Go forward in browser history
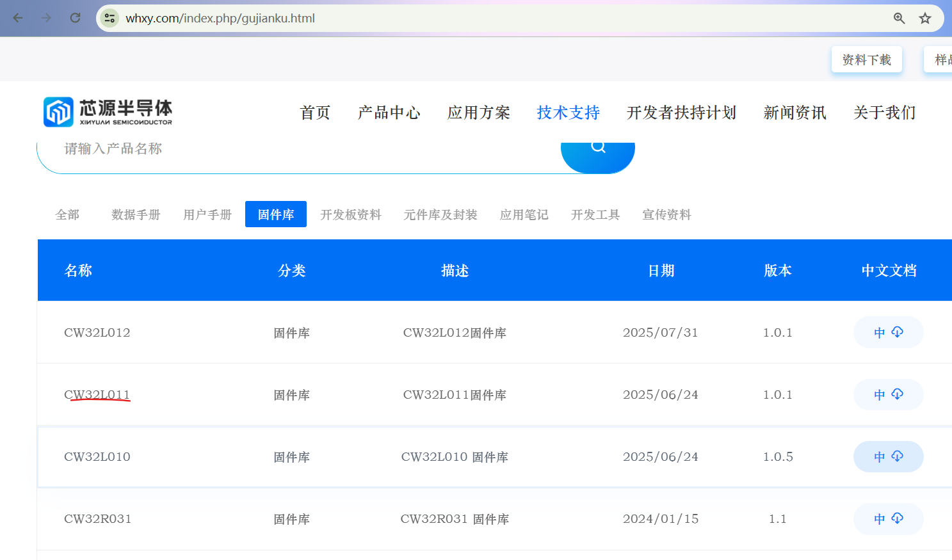Viewport: 952px width, 560px height. coord(46,18)
